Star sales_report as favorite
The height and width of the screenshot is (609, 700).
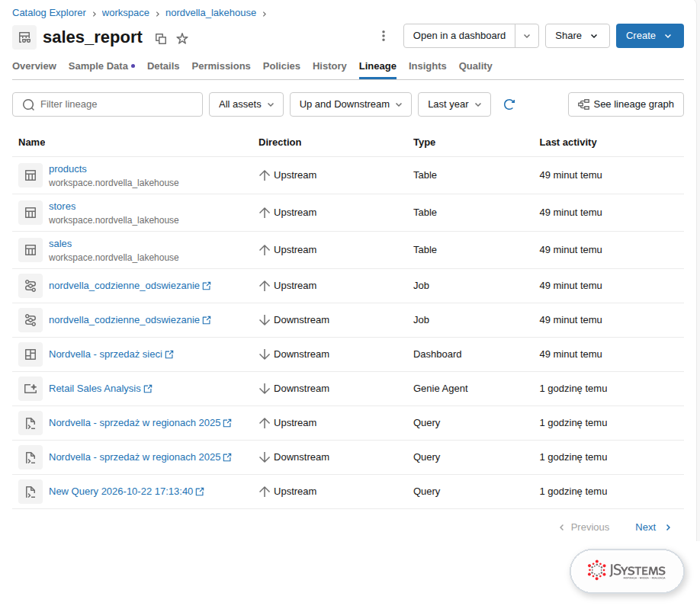pyautogui.click(x=182, y=39)
